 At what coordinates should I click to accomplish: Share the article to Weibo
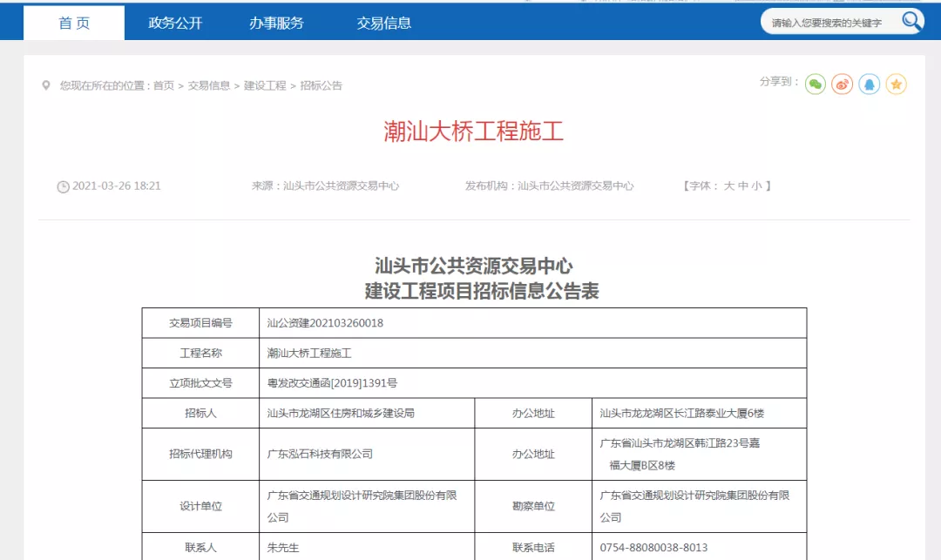842,84
